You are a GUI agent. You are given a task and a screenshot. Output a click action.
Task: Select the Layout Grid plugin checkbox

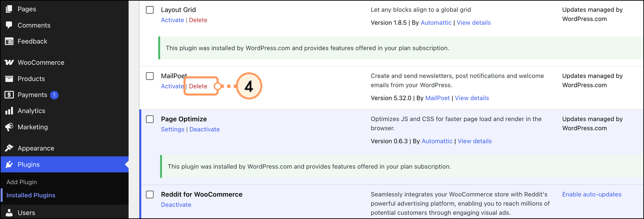click(x=150, y=10)
